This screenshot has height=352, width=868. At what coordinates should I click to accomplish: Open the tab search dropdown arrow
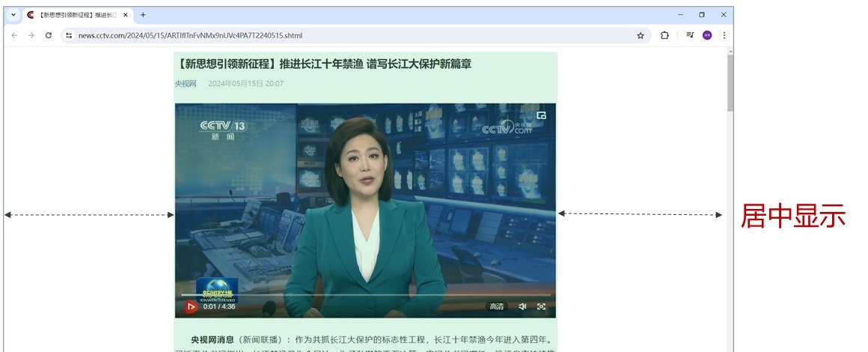pyautogui.click(x=13, y=15)
